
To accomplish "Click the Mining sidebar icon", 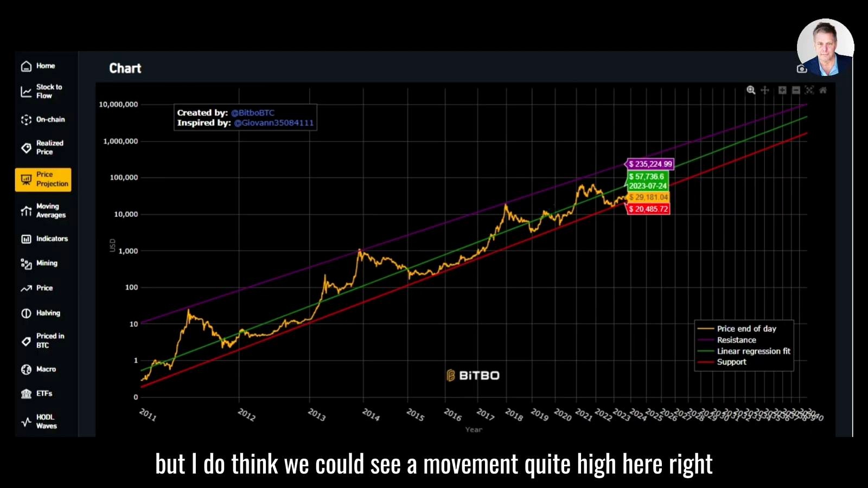I will 26,264.
